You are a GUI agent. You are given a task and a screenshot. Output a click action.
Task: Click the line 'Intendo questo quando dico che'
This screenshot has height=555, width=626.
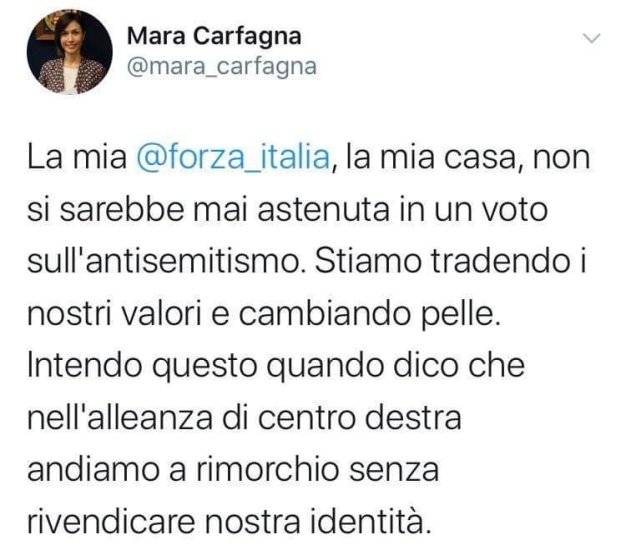[276, 367]
